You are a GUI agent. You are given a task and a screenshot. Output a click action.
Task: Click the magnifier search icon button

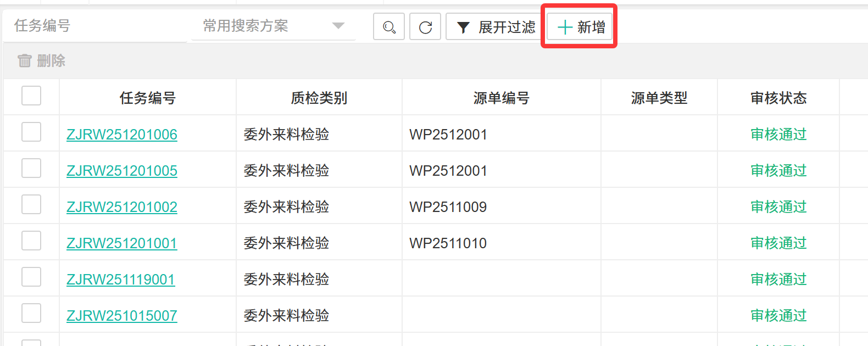389,27
